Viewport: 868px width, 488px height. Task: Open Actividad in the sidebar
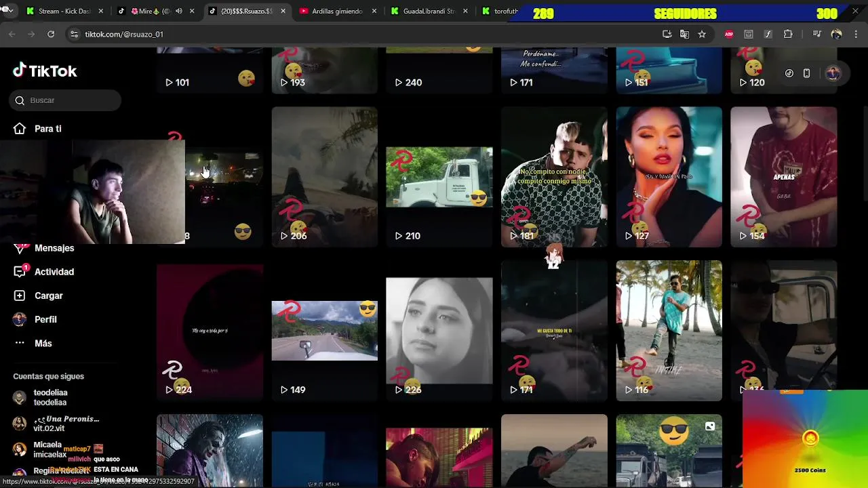click(x=54, y=272)
